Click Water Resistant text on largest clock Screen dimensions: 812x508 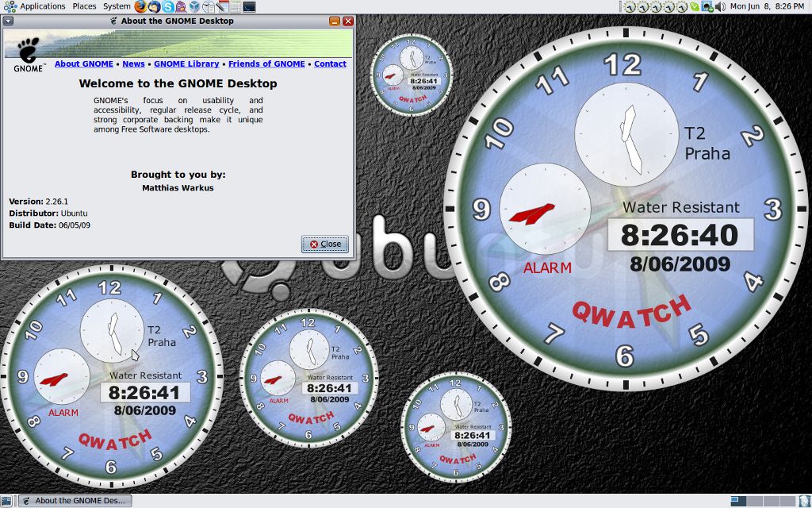tap(681, 207)
